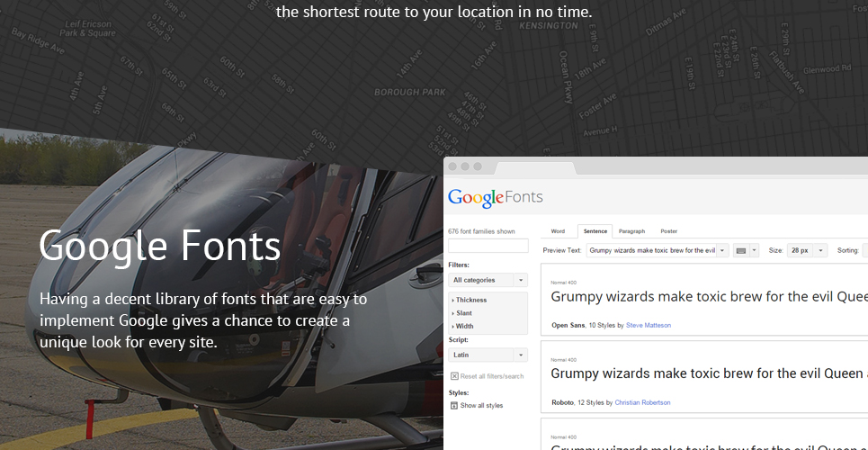Click the 'Script:' label
868x450 pixels.
click(459, 339)
